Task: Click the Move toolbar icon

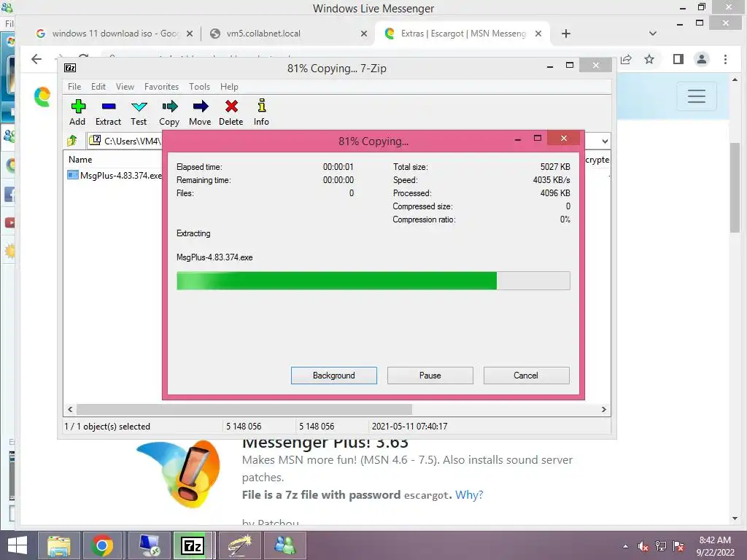Action: pos(200,112)
